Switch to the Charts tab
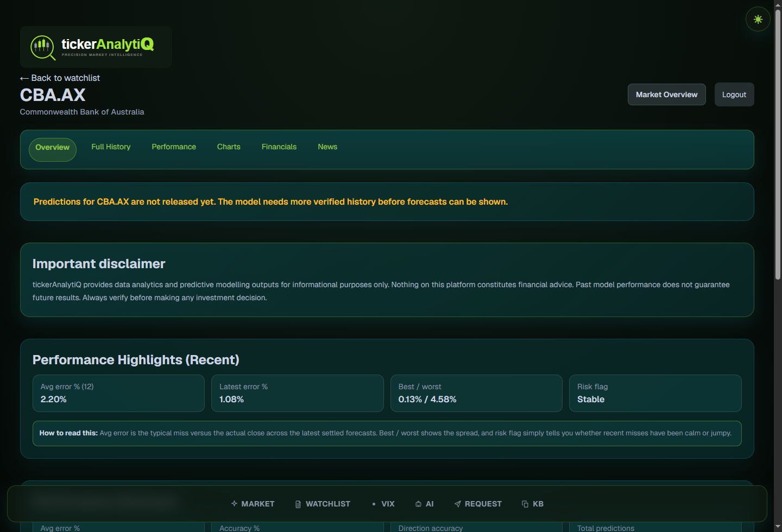 point(229,147)
